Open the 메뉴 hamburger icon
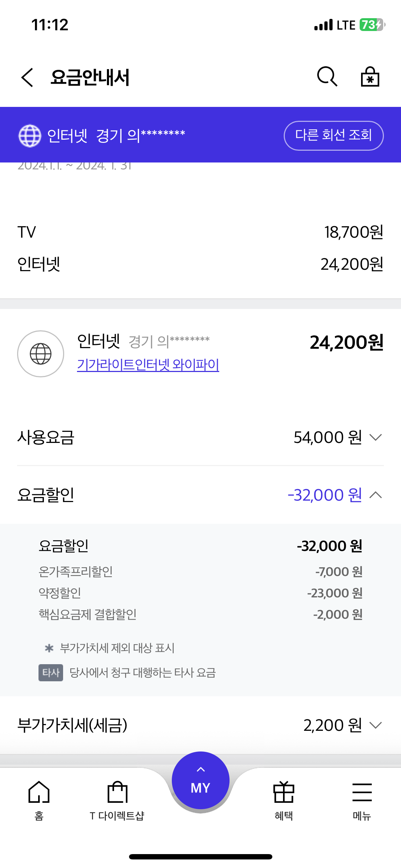This screenshot has width=401, height=868. (362, 798)
